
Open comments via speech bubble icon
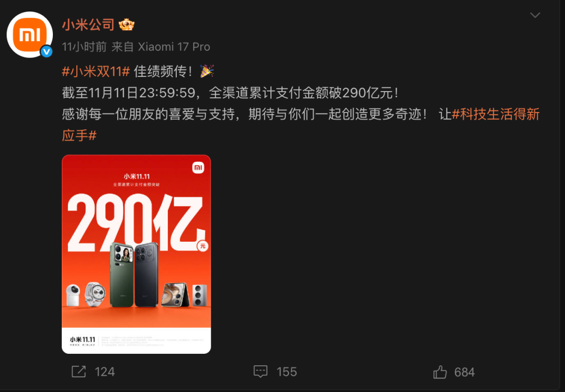[260, 372]
